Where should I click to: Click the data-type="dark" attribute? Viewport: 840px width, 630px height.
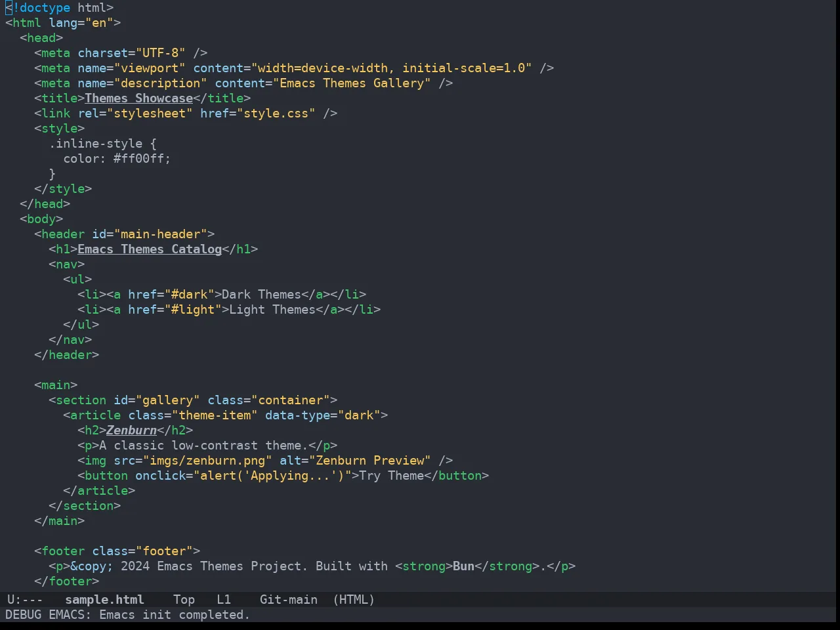pos(323,415)
